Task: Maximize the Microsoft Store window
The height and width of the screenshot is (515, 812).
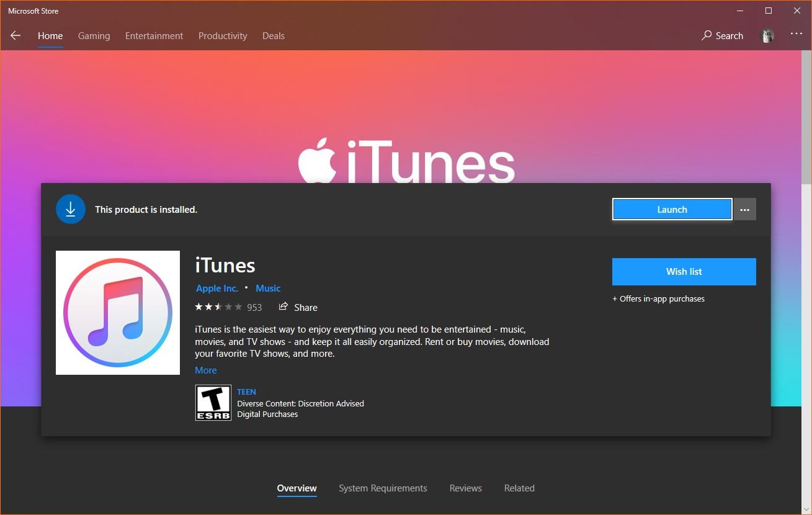Action: (769, 11)
